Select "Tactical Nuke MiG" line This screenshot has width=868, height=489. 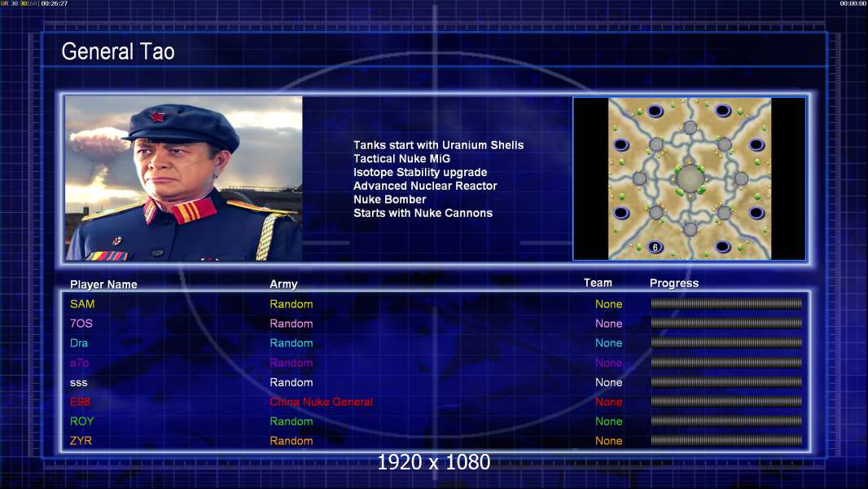402,158
